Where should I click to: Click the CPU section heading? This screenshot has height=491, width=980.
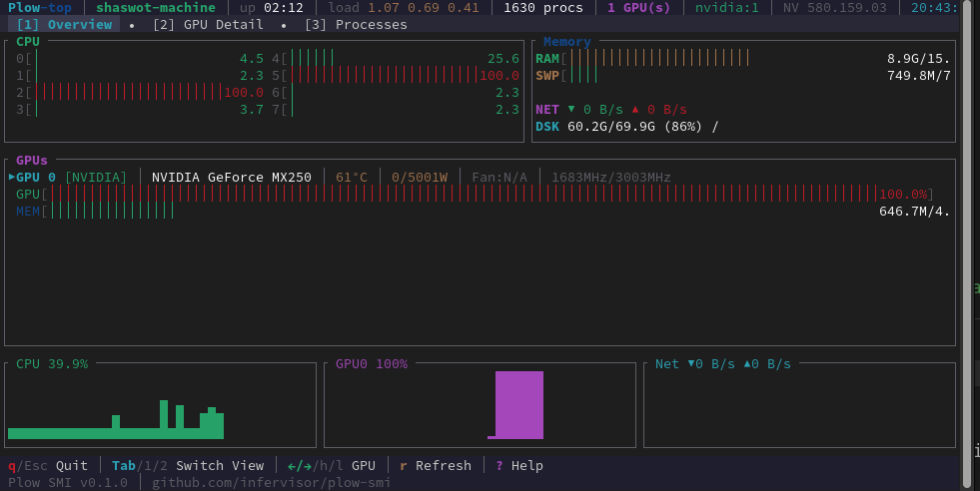[x=28, y=41]
